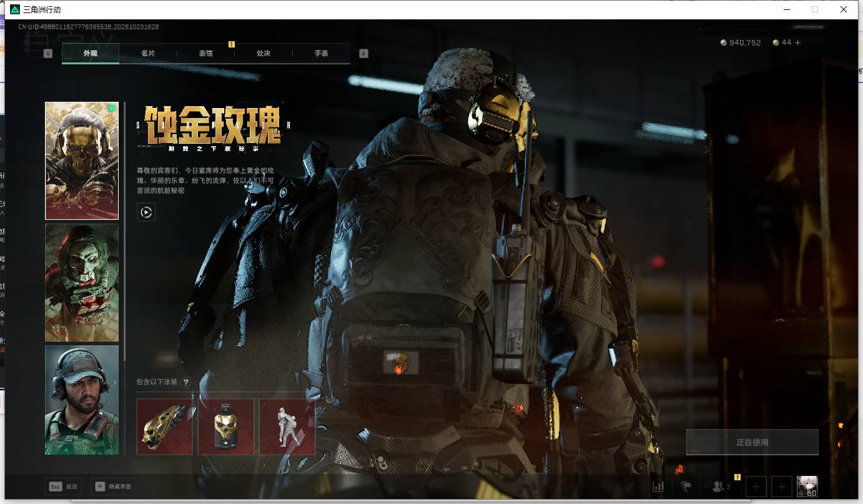Click the 隐藏界面 button
This screenshot has height=504, width=863.
tap(113, 487)
